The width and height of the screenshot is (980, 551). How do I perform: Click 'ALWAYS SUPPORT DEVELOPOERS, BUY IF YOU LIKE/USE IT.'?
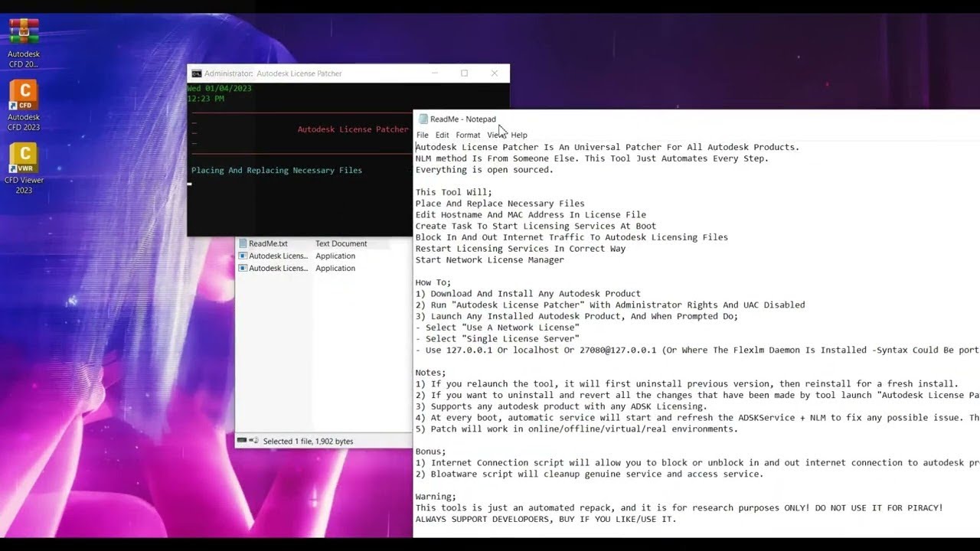click(x=546, y=519)
